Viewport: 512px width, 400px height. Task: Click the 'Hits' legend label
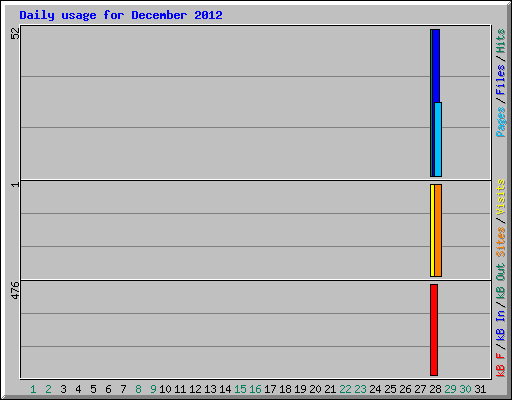(x=501, y=41)
